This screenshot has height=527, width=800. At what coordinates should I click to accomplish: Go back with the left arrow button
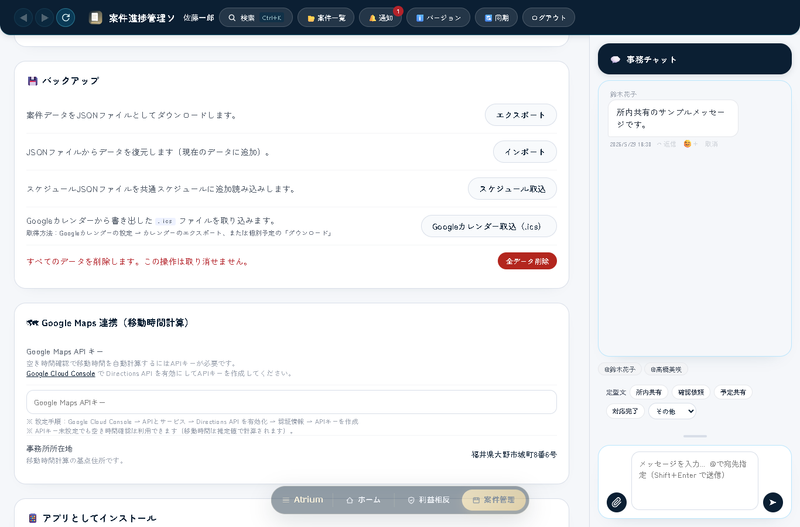coord(23,18)
